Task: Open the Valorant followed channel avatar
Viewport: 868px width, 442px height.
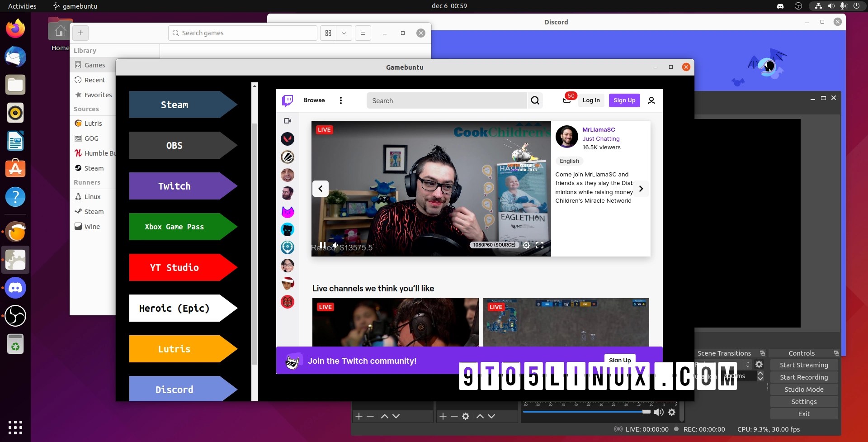Action: [288, 139]
